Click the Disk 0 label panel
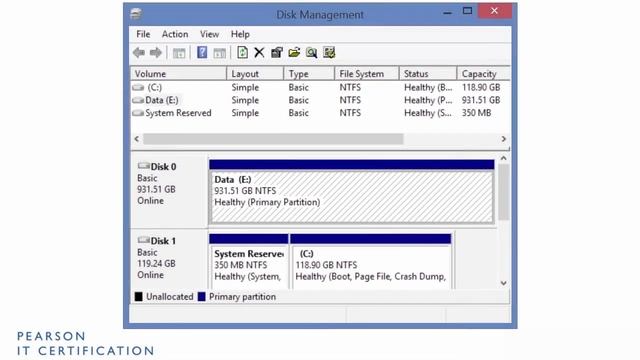The width and height of the screenshot is (640, 360). point(169,190)
